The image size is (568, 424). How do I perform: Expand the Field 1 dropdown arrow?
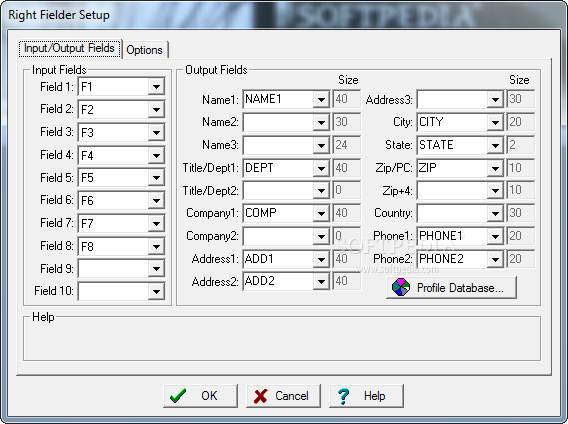click(156, 87)
